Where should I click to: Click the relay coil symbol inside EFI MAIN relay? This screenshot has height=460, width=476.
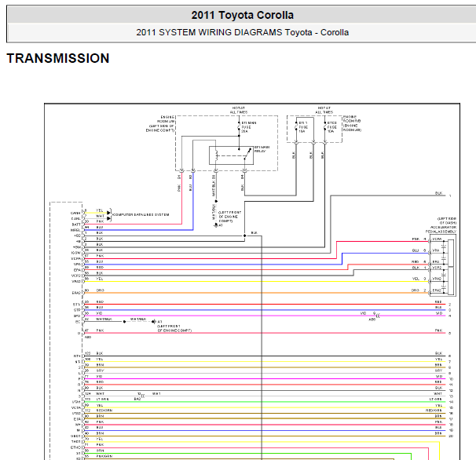tap(216, 155)
